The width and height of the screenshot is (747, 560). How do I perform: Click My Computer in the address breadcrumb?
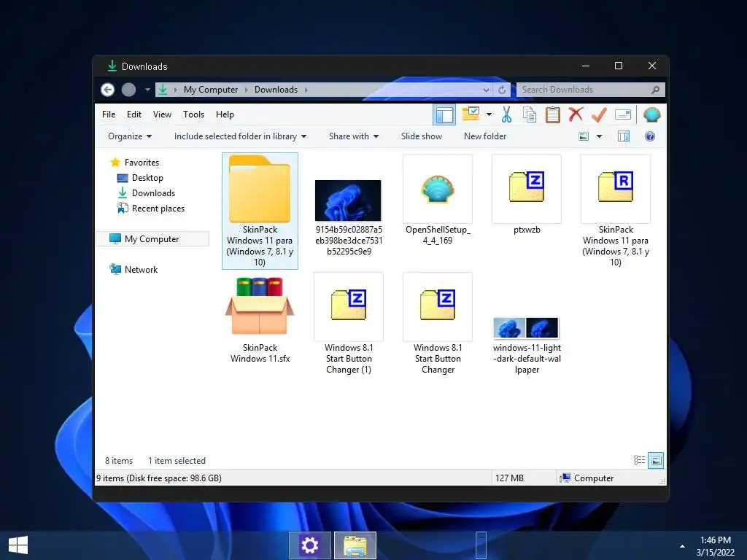coord(211,90)
